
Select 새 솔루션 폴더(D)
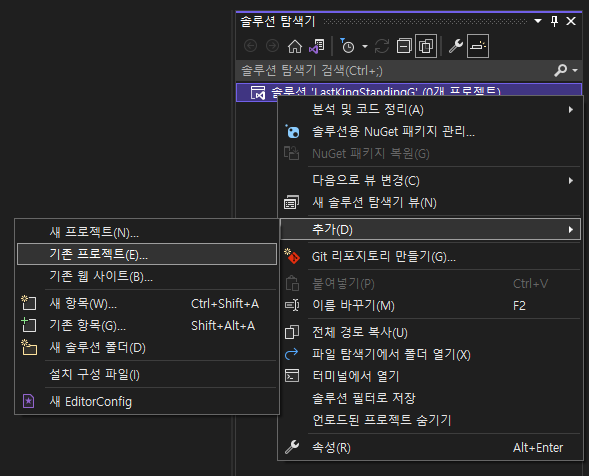tap(147, 348)
